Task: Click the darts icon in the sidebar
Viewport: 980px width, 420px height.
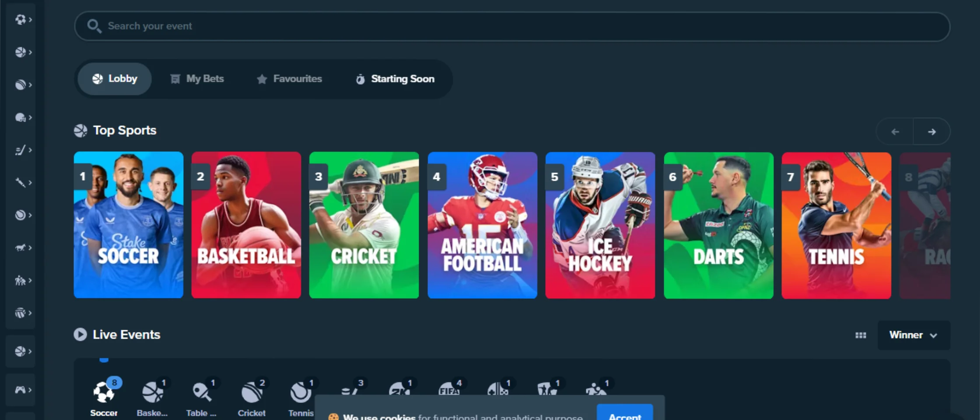Action: (x=21, y=182)
